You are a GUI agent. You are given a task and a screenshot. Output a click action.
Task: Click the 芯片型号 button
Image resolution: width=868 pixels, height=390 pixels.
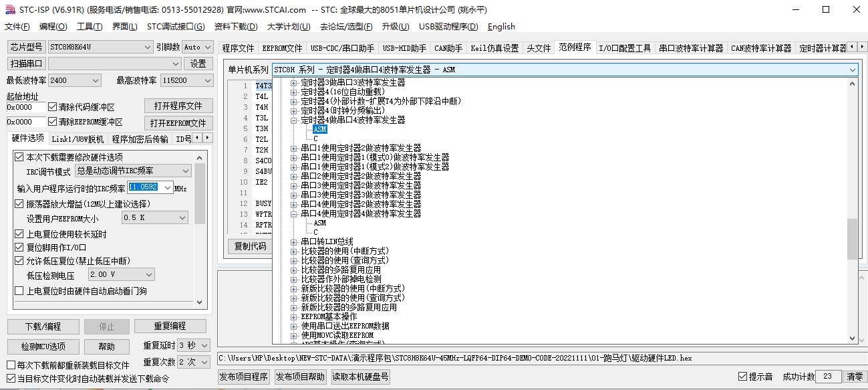(27, 47)
